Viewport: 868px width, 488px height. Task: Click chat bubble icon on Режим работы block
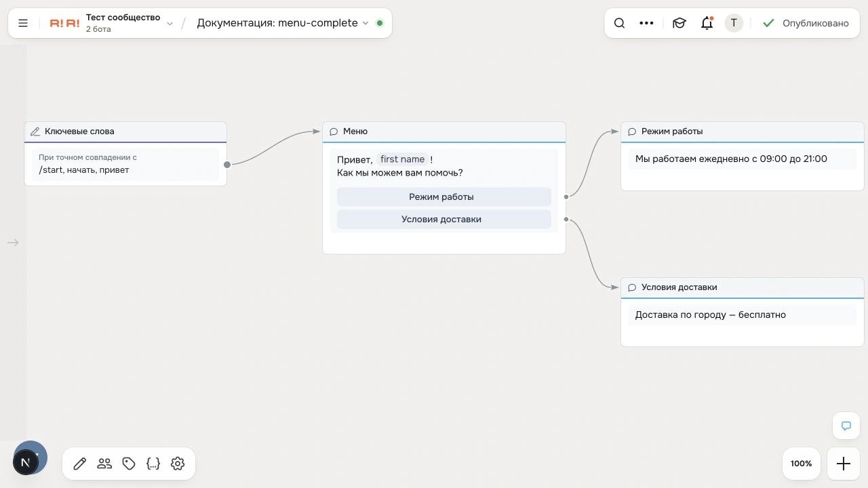click(x=632, y=131)
